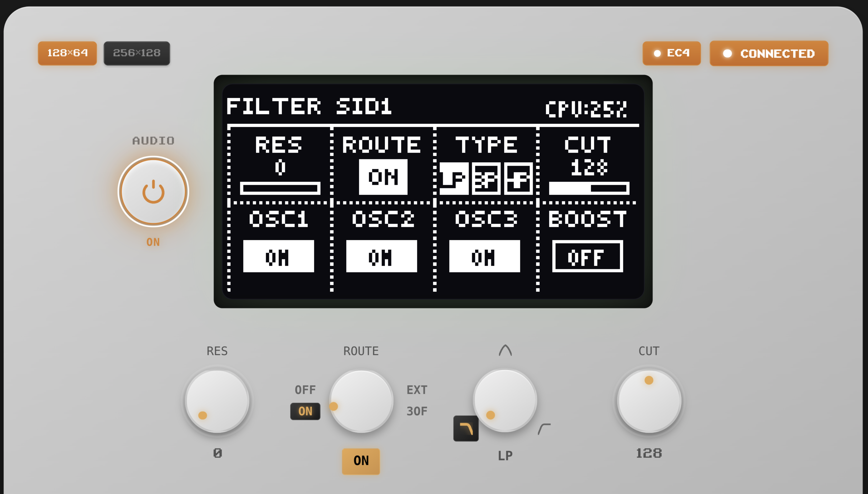Toggle OSC2 ON on the display
The height and width of the screenshot is (494, 868).
click(381, 257)
